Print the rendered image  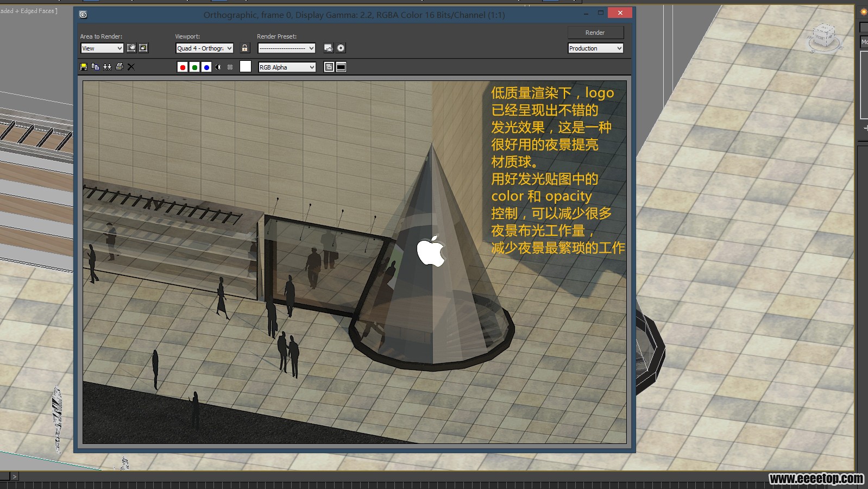coord(119,67)
